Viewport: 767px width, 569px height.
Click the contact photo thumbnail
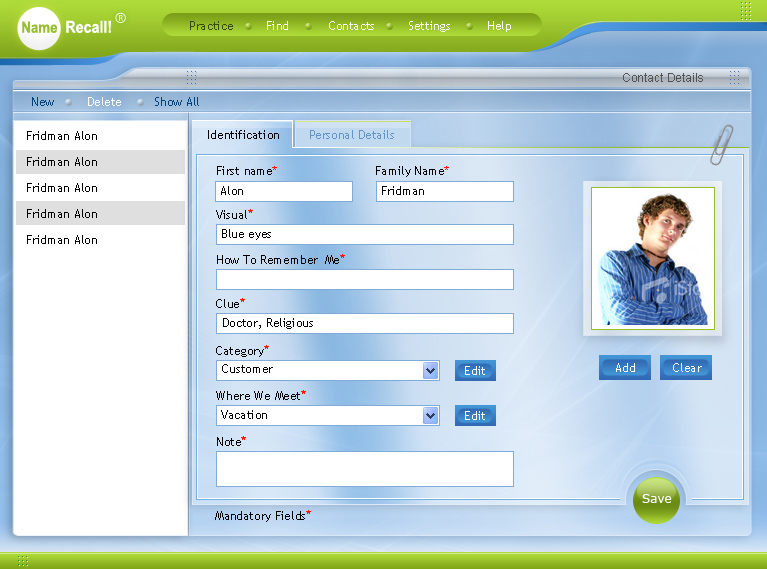pos(652,257)
